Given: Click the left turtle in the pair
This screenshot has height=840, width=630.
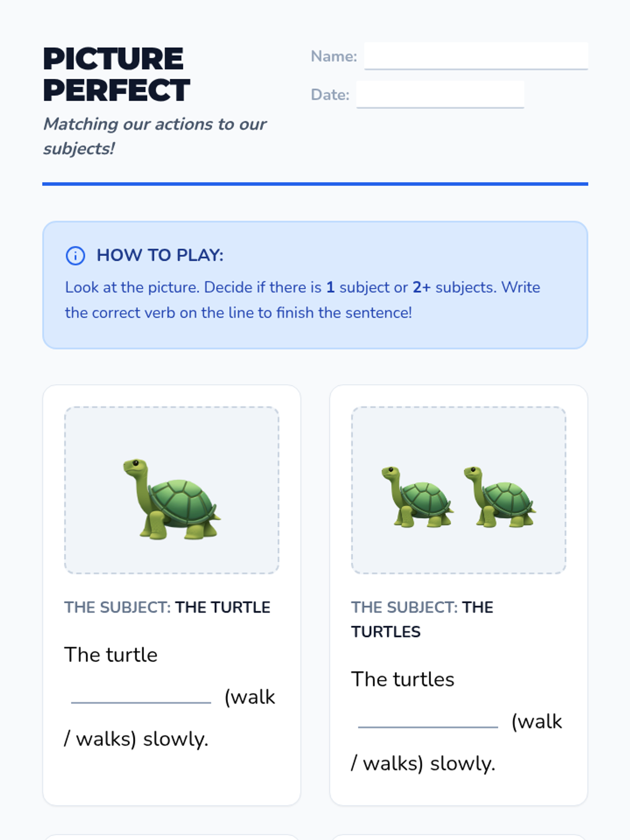Looking at the screenshot, I should point(417,497).
